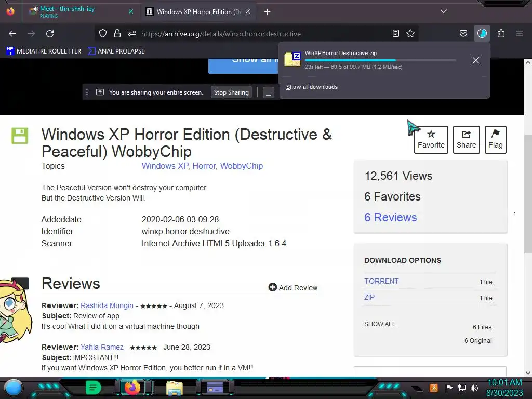Cancel the WinXP.Horror.Destructive.zip download

[476, 60]
